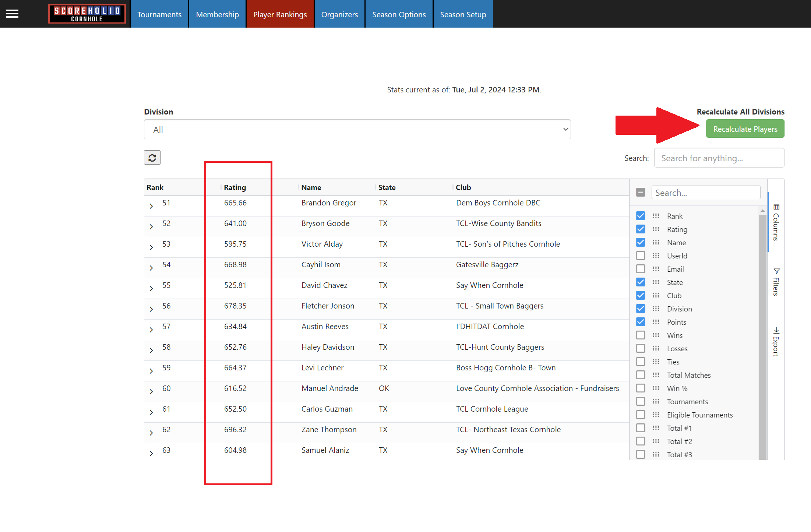Image resolution: width=811 pixels, height=532 pixels.
Task: Open the Filters side panel tab
Action: (776, 282)
